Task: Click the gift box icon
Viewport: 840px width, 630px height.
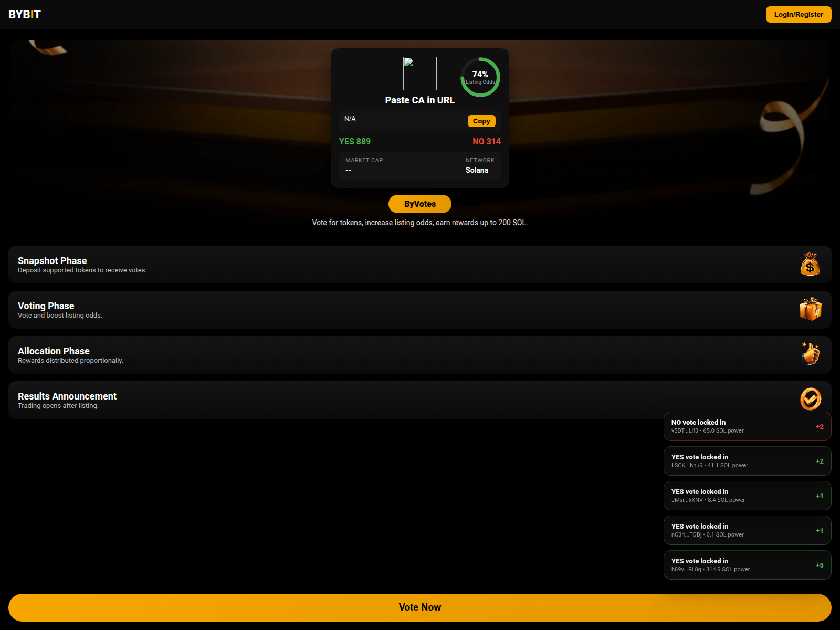Action: point(811,309)
